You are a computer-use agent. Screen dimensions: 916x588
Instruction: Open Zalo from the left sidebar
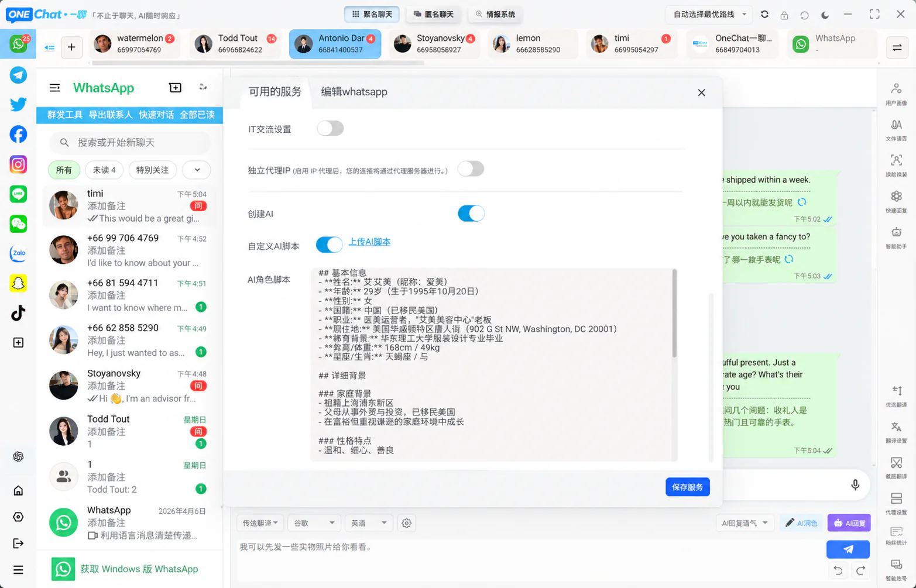coord(18,253)
